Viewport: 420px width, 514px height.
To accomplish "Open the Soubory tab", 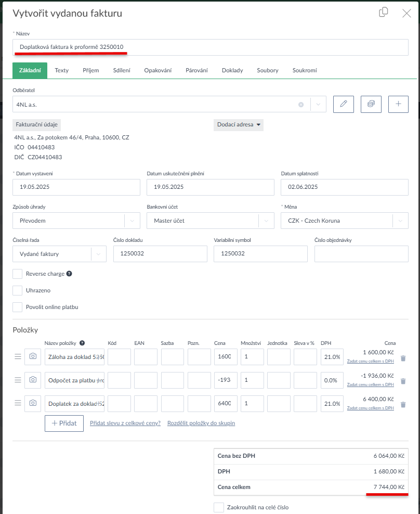I will [x=268, y=70].
